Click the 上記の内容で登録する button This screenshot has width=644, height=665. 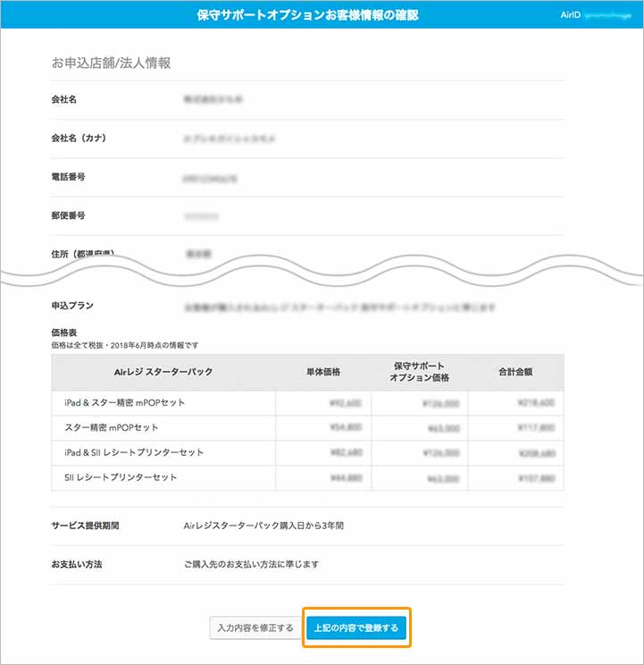click(356, 628)
